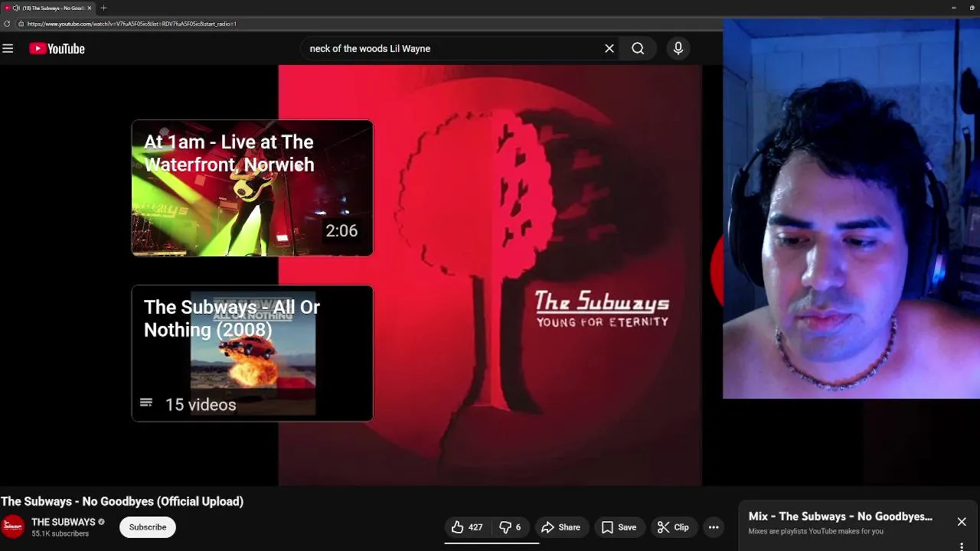Close the Mix playlist panel
980x551 pixels.
pos(962,522)
